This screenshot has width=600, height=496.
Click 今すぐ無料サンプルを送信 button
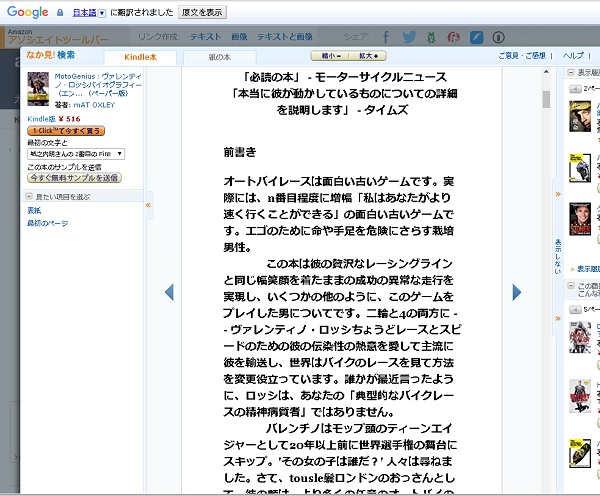tap(74, 177)
